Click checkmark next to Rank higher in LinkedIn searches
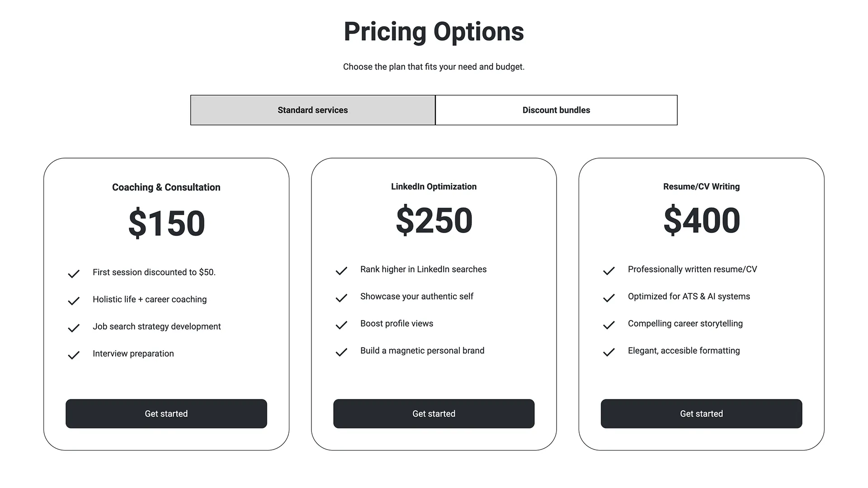Viewport: 868px width, 488px height. [341, 271]
